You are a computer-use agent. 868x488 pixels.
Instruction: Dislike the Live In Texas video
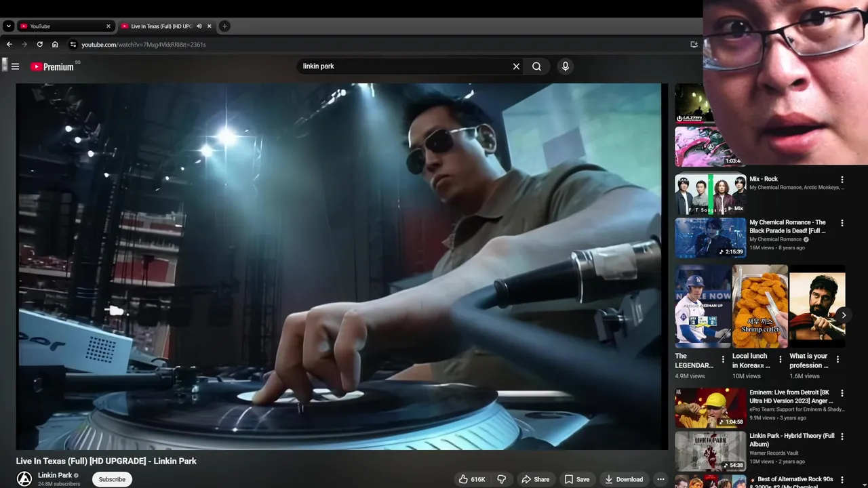[502, 479]
